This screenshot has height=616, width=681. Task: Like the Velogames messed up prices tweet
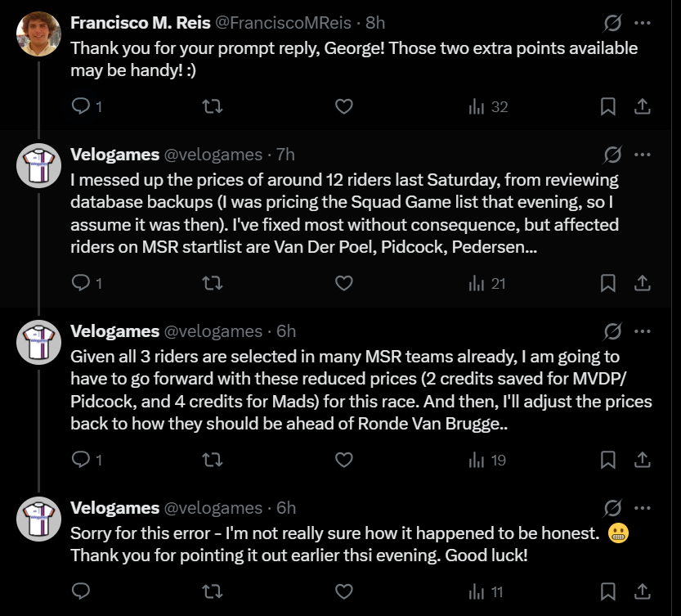tap(344, 283)
